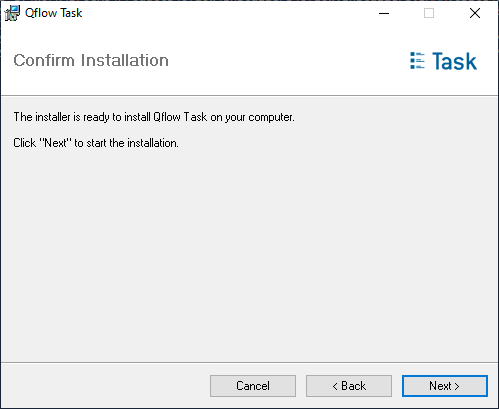Click the blue Task list logo icon
Viewport: 499px width, 409px height.
(x=417, y=61)
